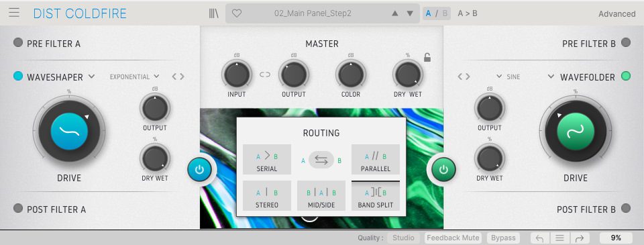Click the module B Dry Wet knob
The width and height of the screenshot is (644, 245).
pos(490,158)
